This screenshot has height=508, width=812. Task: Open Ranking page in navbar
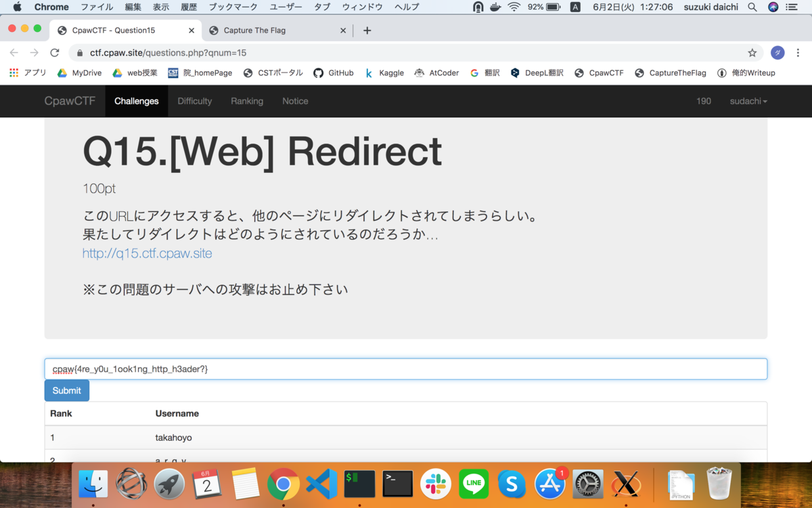click(x=247, y=101)
